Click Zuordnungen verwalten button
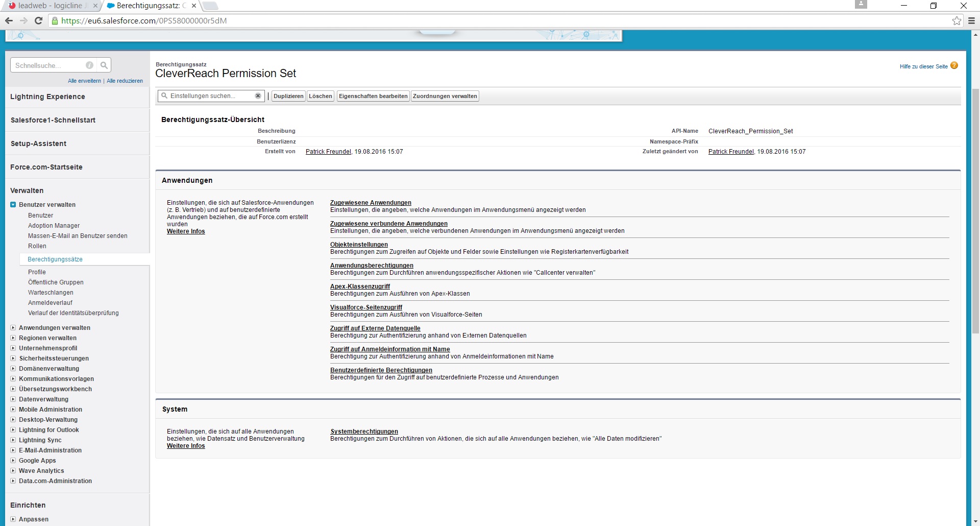Viewport: 980px width, 526px height. tap(445, 96)
